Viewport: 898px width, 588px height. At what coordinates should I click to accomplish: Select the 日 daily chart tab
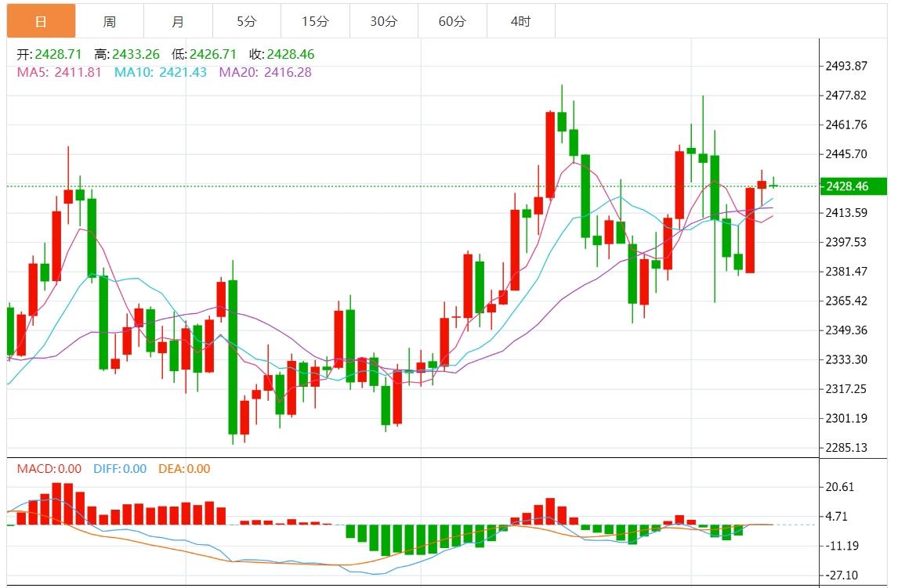tap(42, 21)
